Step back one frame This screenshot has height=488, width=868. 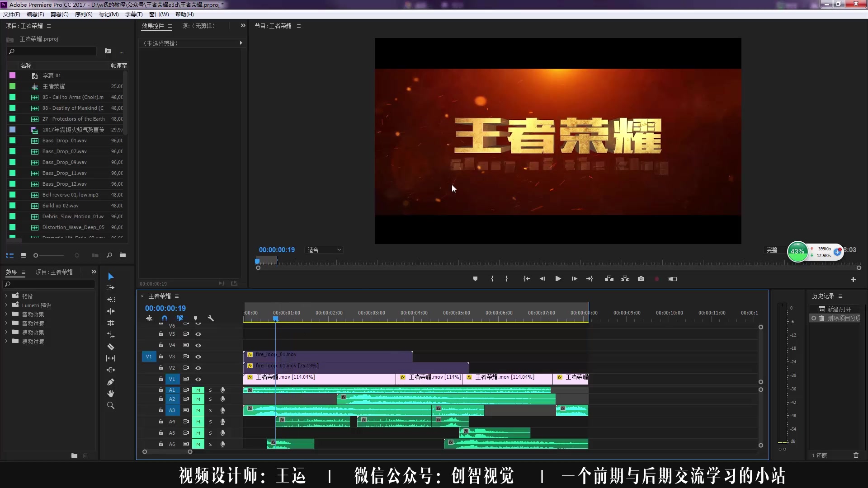(542, 279)
